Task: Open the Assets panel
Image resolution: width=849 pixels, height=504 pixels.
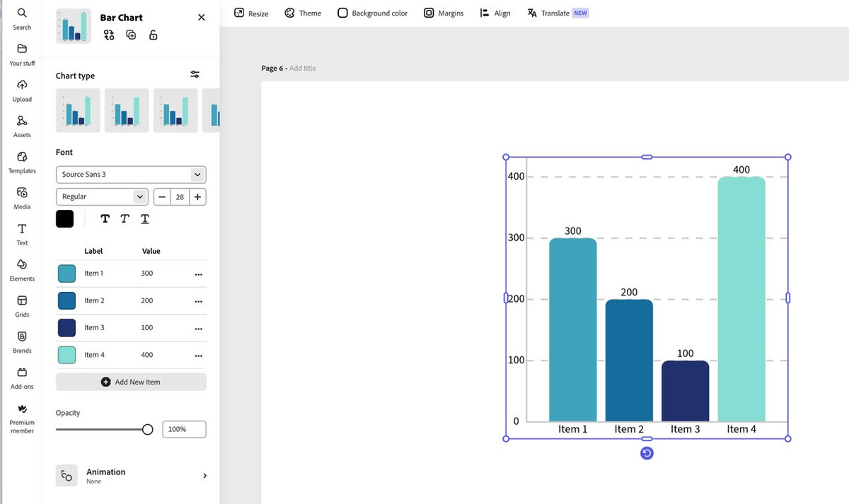Action: click(x=22, y=126)
